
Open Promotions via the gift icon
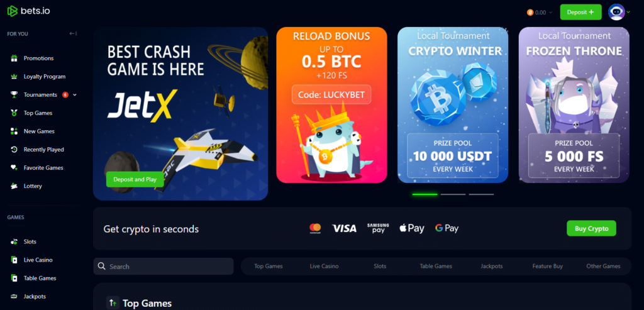click(14, 58)
